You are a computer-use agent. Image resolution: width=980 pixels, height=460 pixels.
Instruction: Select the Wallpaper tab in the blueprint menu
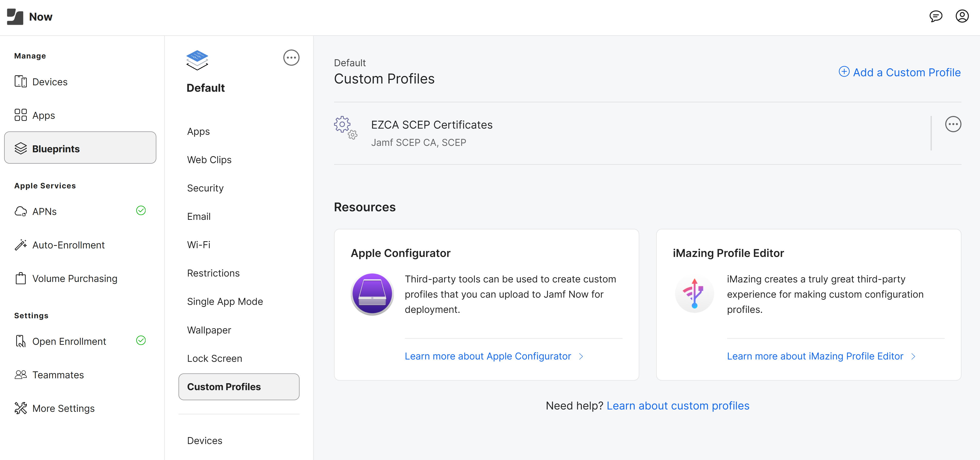pos(209,330)
